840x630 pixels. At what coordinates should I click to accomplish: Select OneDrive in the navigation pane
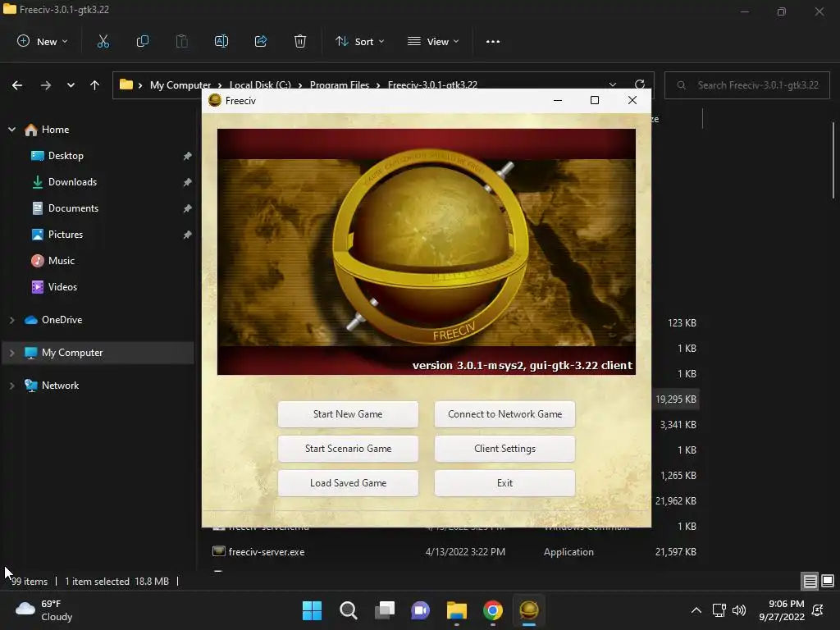click(x=62, y=320)
